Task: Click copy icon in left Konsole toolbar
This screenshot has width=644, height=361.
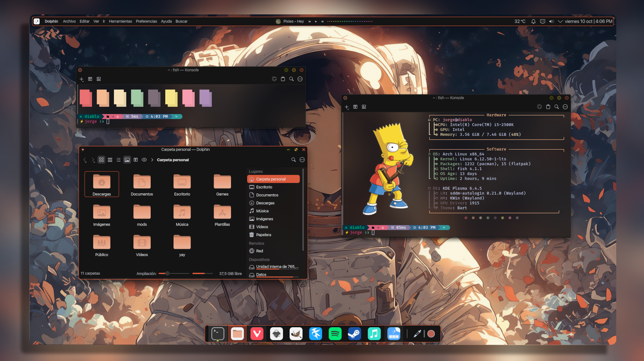Action: click(274, 79)
